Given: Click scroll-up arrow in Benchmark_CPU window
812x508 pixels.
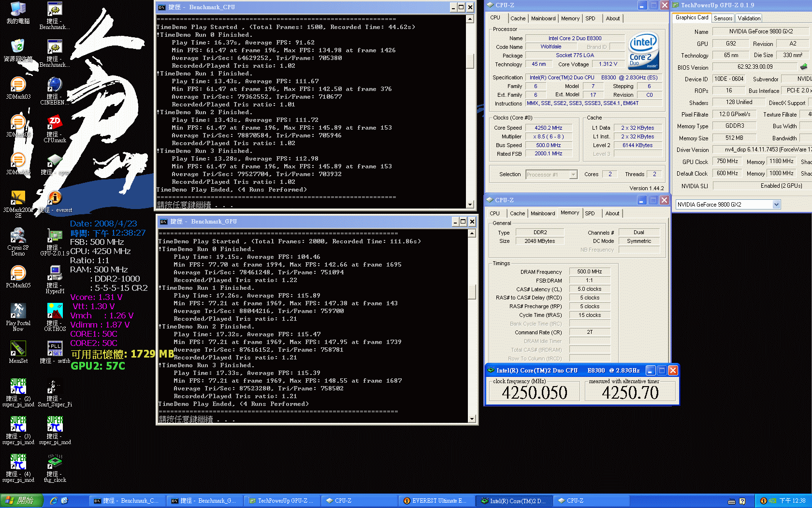Looking at the screenshot, I should pos(470,19).
